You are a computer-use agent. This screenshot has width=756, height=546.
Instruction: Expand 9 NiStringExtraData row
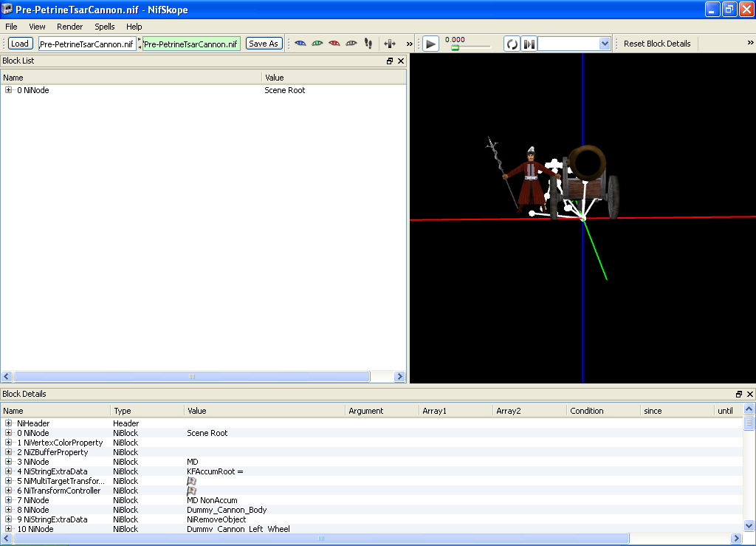tap(9, 519)
